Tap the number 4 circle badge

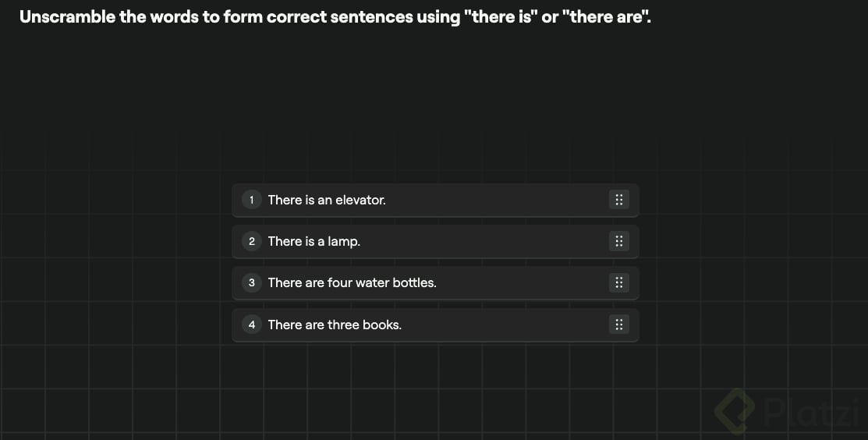[x=251, y=325]
